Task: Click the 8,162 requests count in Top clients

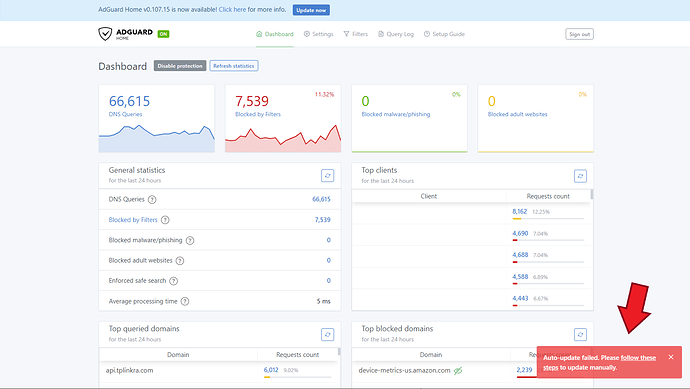Action: (519, 212)
